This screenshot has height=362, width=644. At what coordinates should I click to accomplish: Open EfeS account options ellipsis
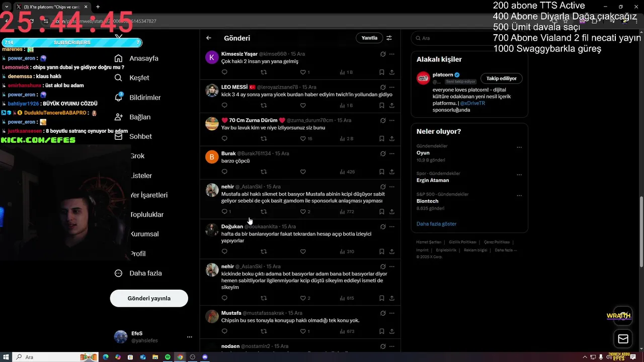pyautogui.click(x=190, y=337)
